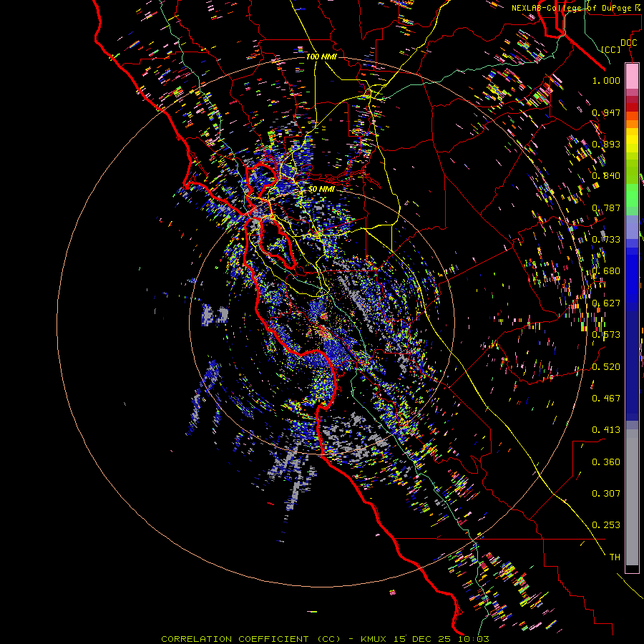Click the 10:03 timestamp text
The width and height of the screenshot is (644, 644).
[x=473, y=639]
